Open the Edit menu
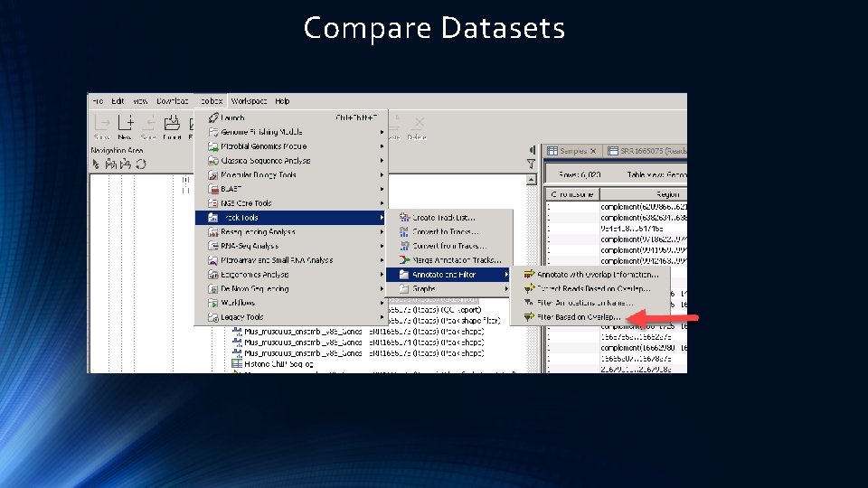Viewport: 868px width, 488px height. pyautogui.click(x=118, y=100)
